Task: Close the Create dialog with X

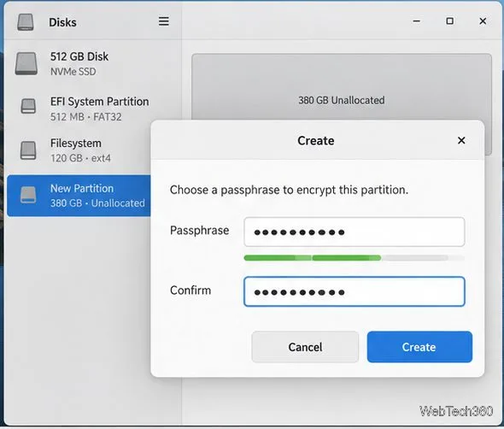Action: [x=461, y=140]
